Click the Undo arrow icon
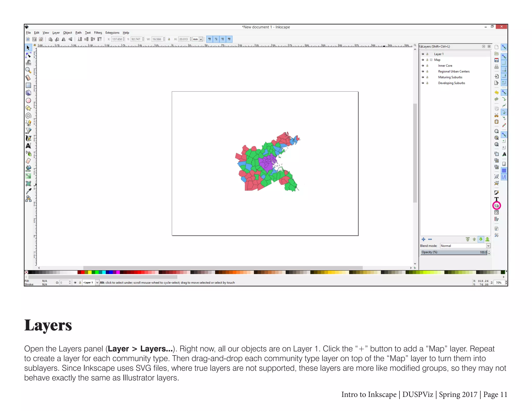The width and height of the screenshot is (532, 411). pos(496,92)
